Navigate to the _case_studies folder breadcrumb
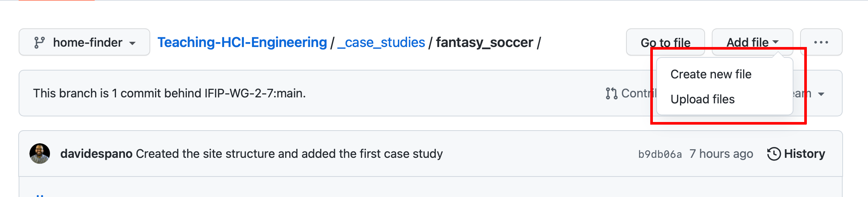This screenshot has height=197, width=868. tap(381, 43)
